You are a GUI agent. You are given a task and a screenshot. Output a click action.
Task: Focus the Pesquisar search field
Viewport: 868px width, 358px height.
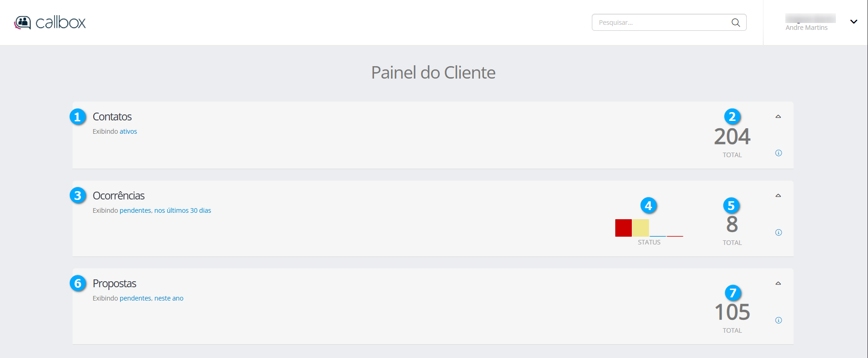point(662,23)
